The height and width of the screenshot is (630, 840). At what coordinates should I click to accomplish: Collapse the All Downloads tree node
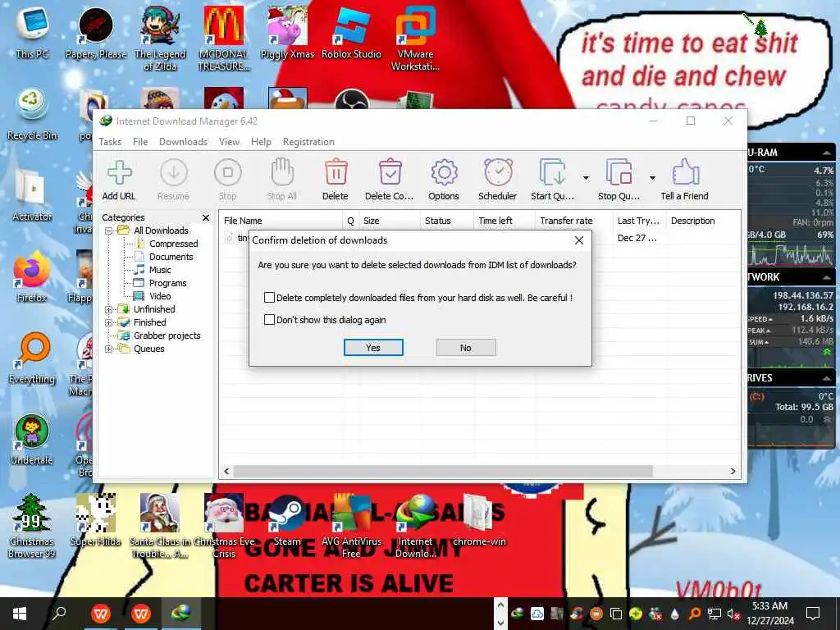tap(109, 231)
